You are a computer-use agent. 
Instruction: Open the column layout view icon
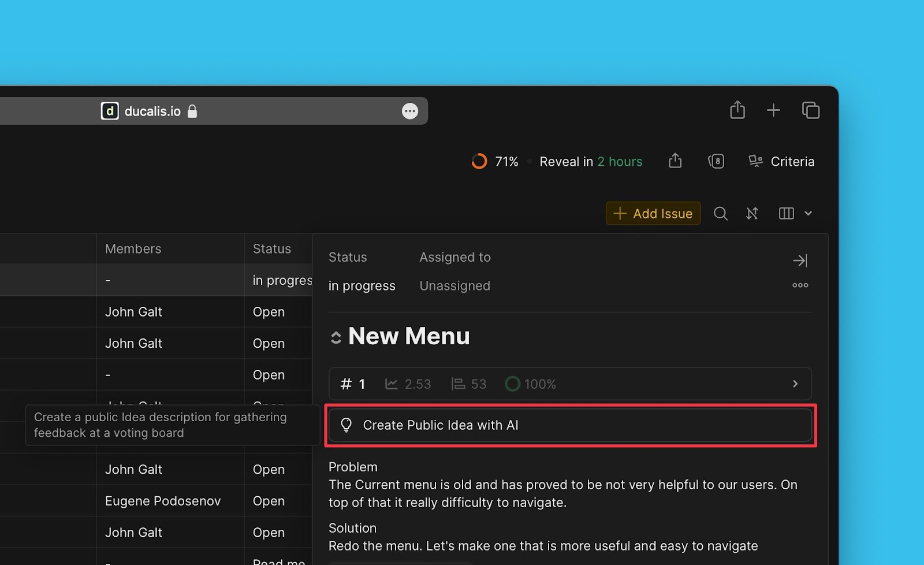tap(785, 213)
